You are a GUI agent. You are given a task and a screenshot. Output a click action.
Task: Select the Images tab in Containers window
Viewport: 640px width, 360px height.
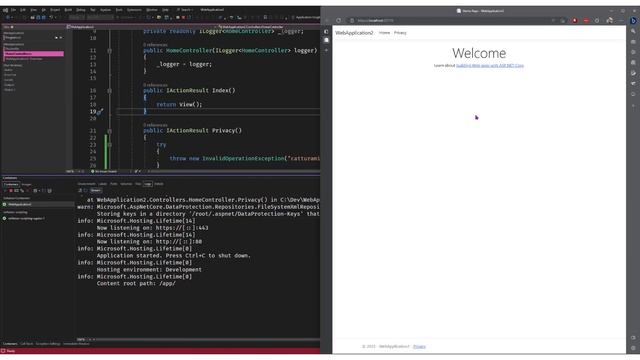pyautogui.click(x=26, y=184)
